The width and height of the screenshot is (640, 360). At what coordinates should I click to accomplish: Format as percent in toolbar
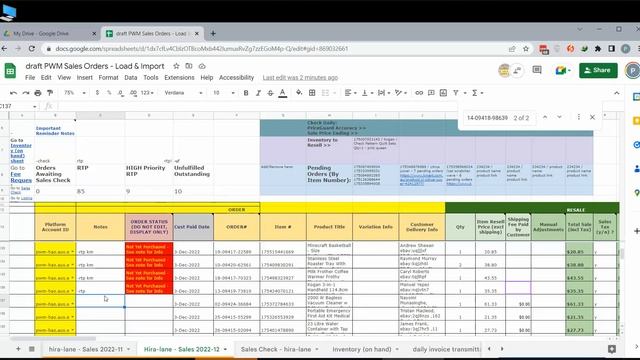tap(109, 93)
